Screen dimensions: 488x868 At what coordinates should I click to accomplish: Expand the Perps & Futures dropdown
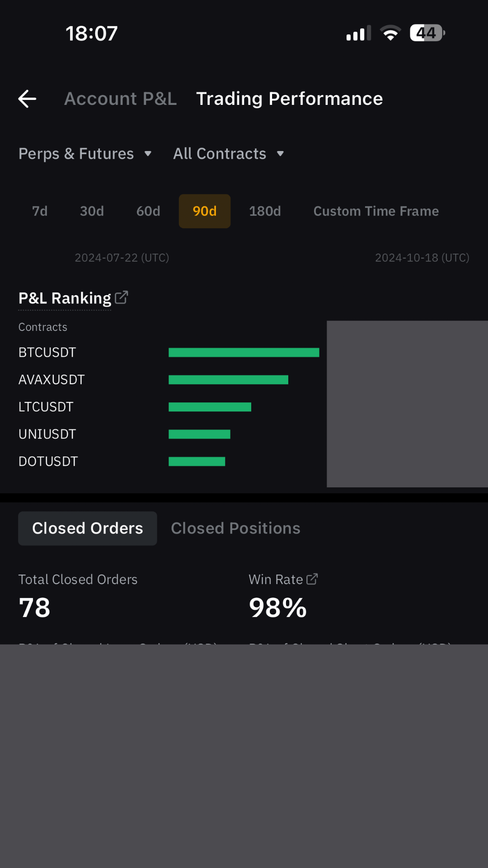click(x=85, y=154)
